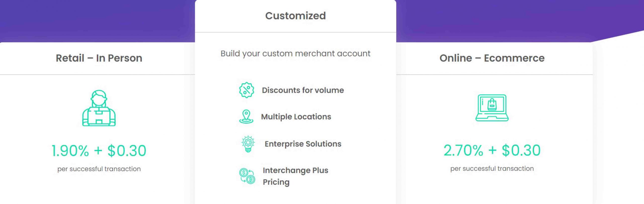Image resolution: width=644 pixels, height=204 pixels.
Task: Click the retail cashier person icon
Action: pos(99,108)
